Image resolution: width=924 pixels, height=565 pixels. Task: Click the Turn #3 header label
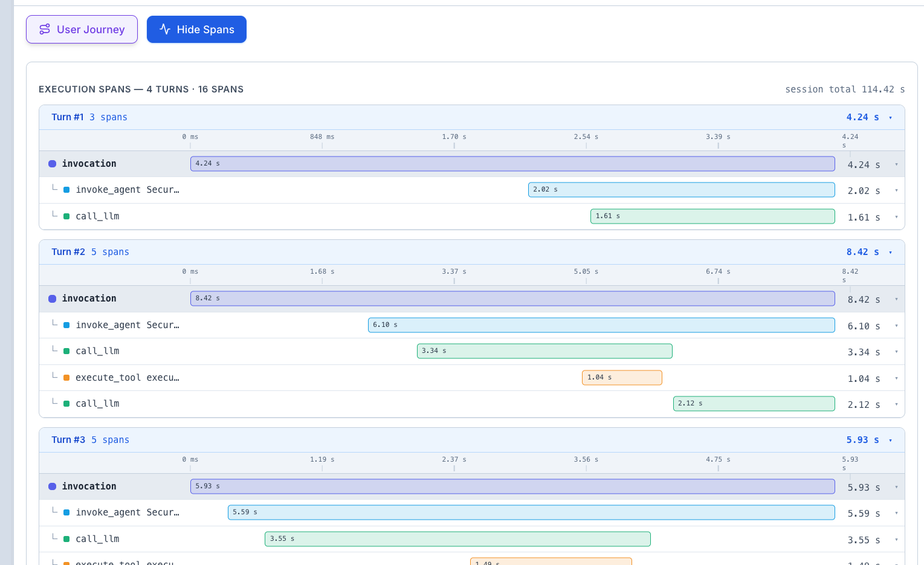(x=68, y=439)
